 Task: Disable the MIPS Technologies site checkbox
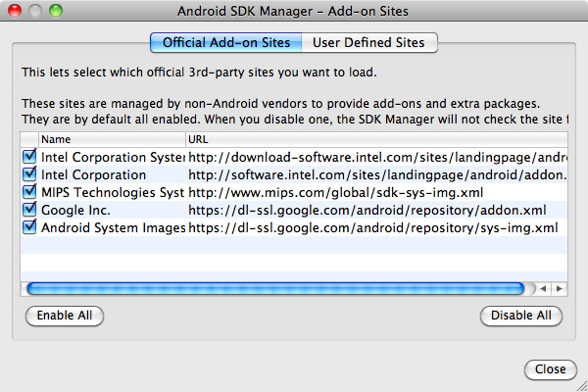point(29,192)
